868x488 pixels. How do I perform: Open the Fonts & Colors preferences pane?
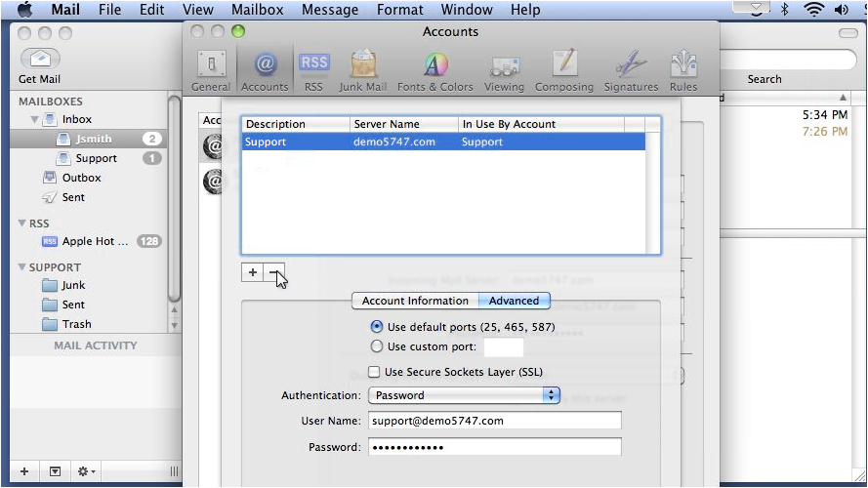click(x=435, y=70)
